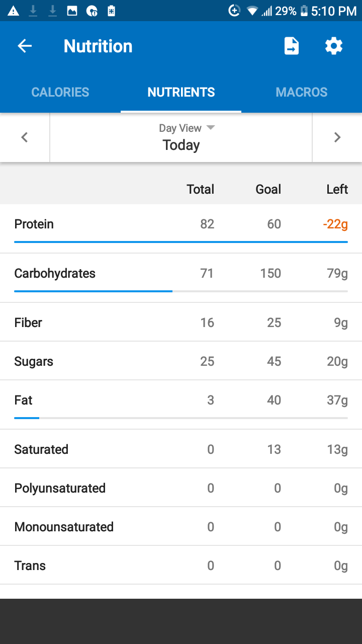Tap the back arrow in Nutrition header
The image size is (362, 644).
pyautogui.click(x=25, y=46)
